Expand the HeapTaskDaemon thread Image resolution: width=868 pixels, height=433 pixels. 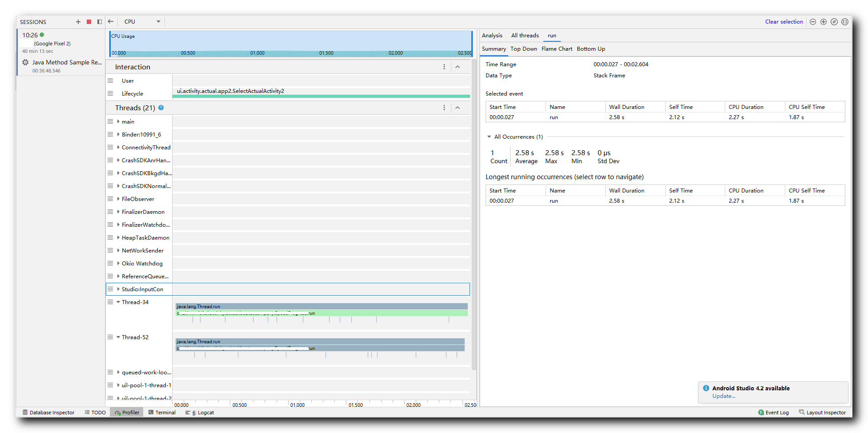coord(118,237)
